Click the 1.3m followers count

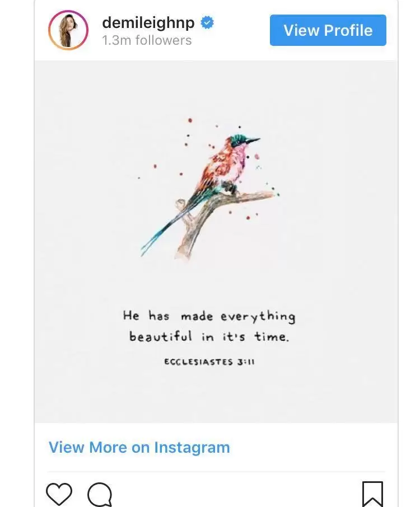tap(147, 40)
